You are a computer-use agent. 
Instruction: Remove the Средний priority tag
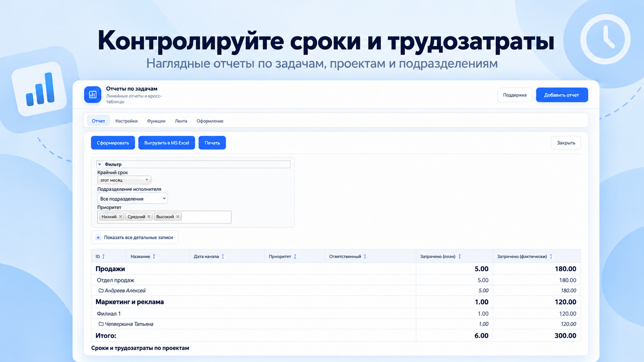pos(149,217)
